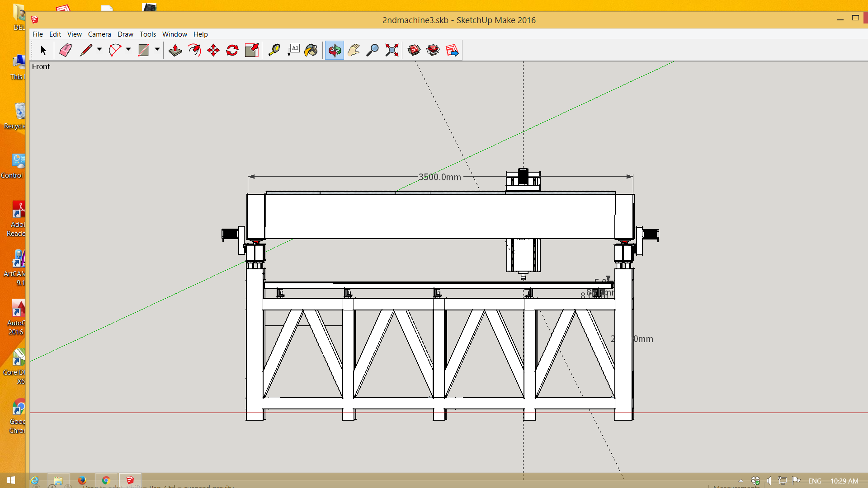Open the 3D Warehouse button
Image resolution: width=868 pixels, height=488 pixels.
[x=414, y=50]
